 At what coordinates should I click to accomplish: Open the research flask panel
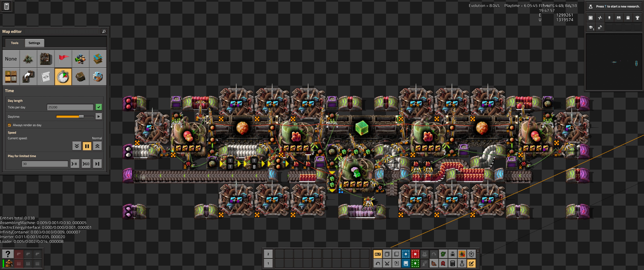coord(614,7)
